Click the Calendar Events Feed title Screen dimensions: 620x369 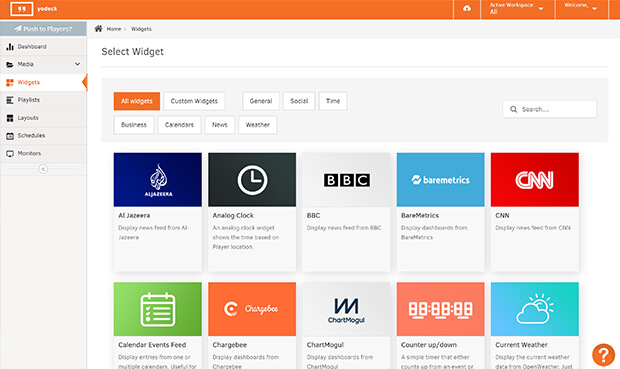pos(152,345)
